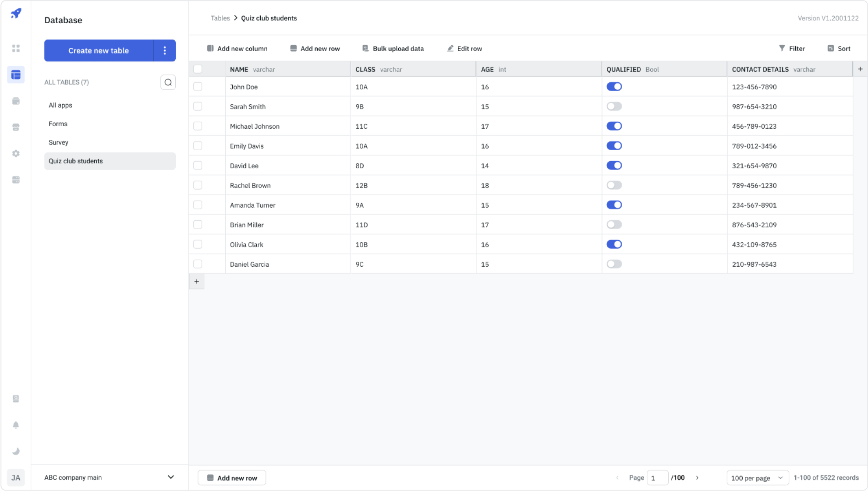Open the 100 per page dropdown
Screen dimensions: 868x491
[x=757, y=478]
